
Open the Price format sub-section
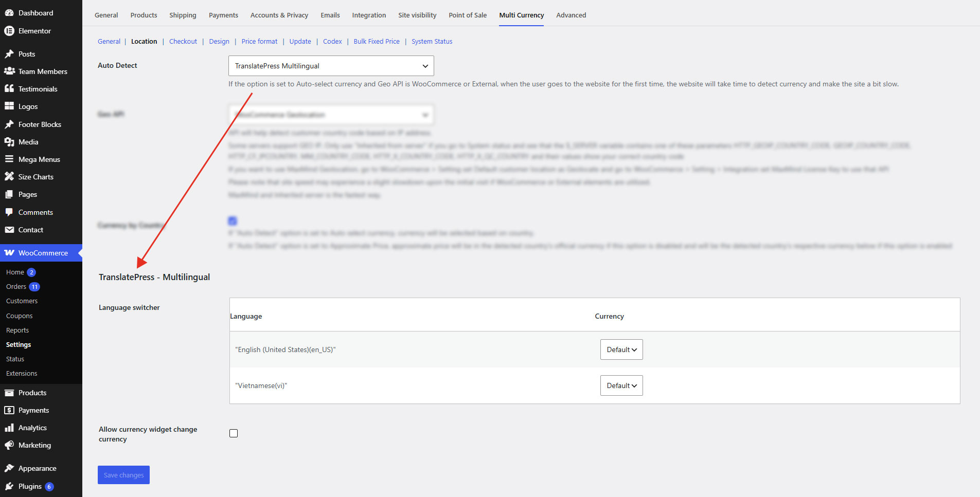(x=259, y=42)
